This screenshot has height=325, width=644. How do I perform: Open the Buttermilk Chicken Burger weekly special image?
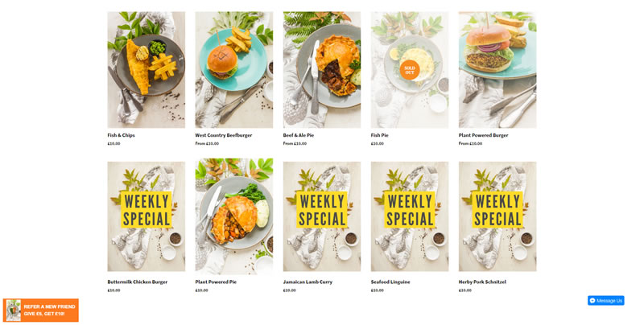point(147,216)
